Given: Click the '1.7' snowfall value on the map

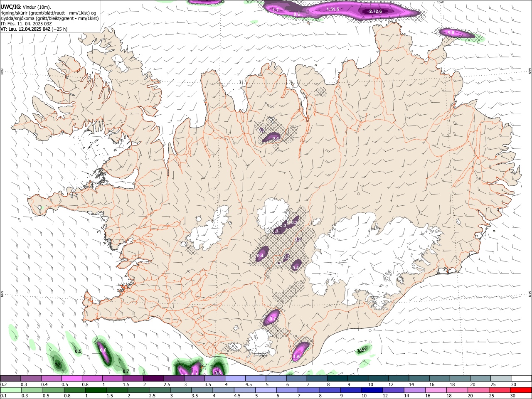Looking at the screenshot, I should [x=275, y=10].
